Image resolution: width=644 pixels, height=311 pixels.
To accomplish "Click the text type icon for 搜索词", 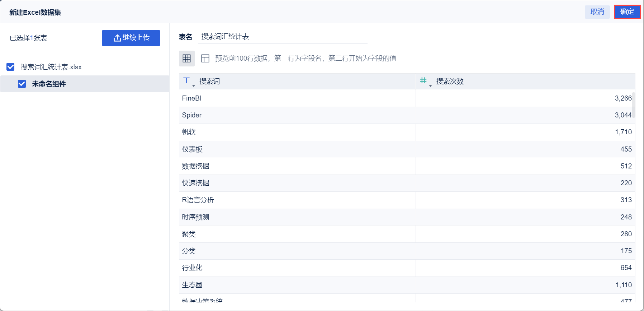I will pyautogui.click(x=186, y=81).
